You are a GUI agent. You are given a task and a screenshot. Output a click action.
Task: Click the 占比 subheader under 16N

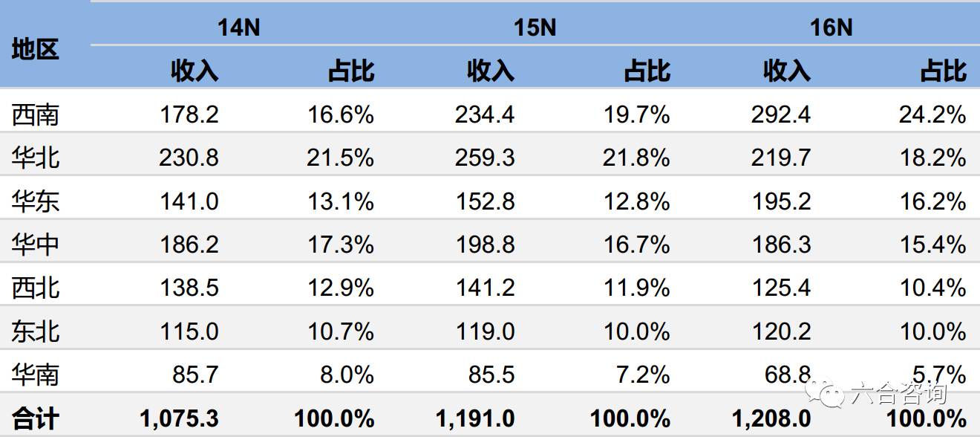tap(943, 71)
